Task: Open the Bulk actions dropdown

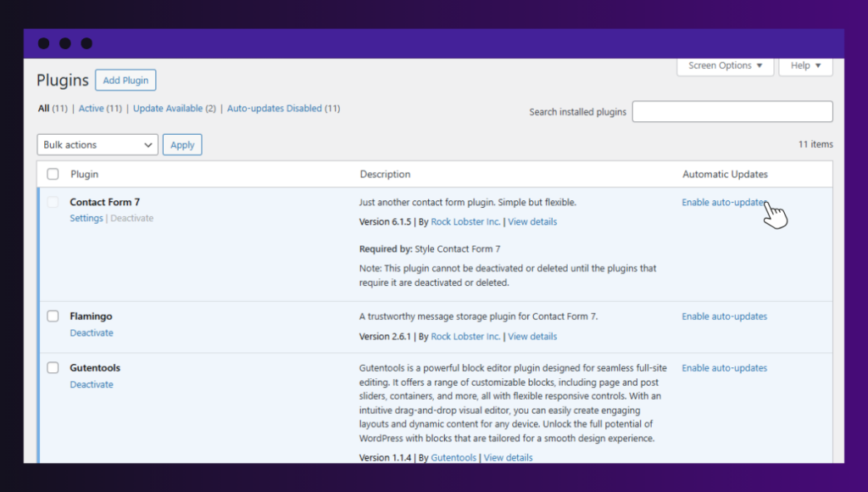Action: pos(97,144)
